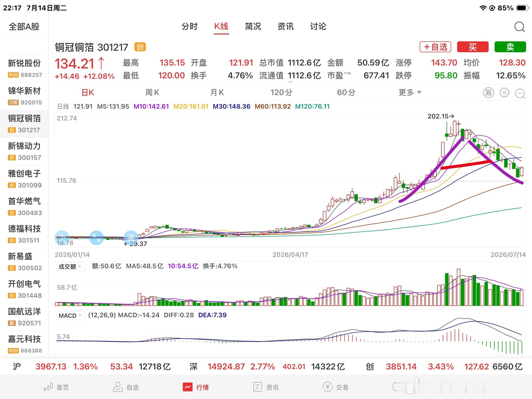Open MACD indicator dropdown
Viewport: 532px width, 399px height.
(x=70, y=316)
